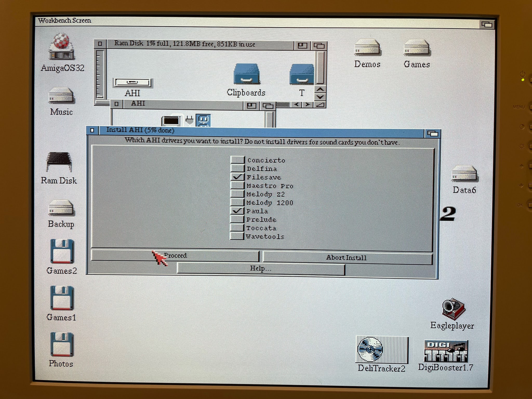
Task: Select the Ram Disk desktop icon
Action: (x=59, y=162)
